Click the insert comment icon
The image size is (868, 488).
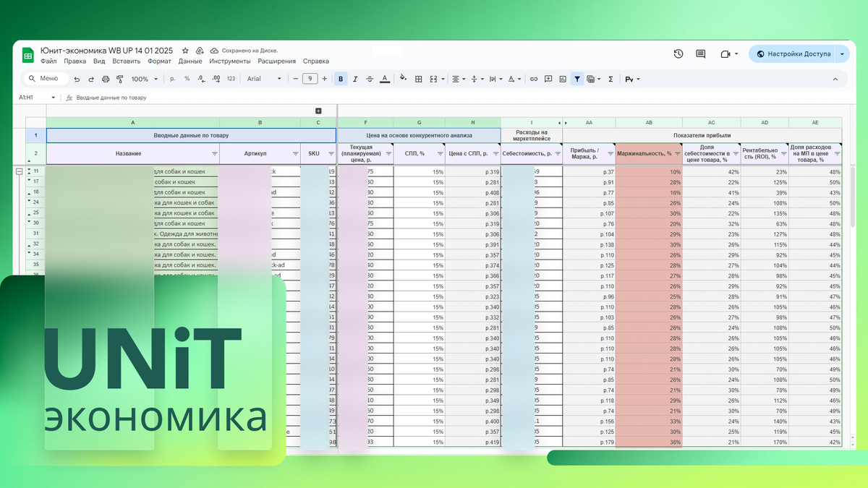coord(548,79)
